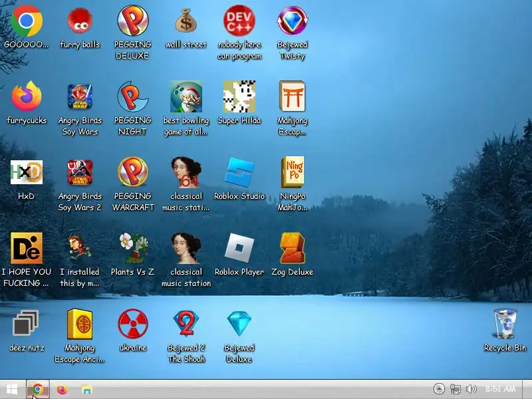Click the 'Zog Deluxe' label text
Screen dimensions: 532x399
coord(292,272)
